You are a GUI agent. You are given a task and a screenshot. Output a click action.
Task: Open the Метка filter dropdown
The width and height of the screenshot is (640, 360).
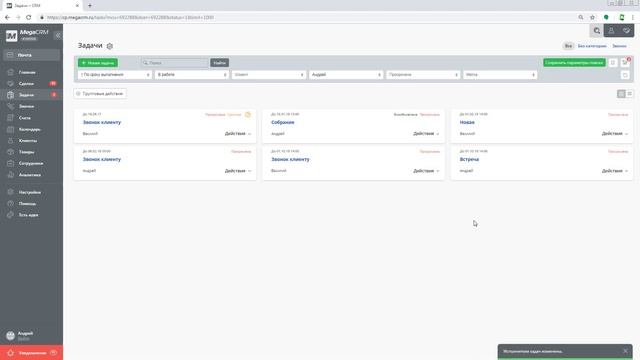[500, 75]
